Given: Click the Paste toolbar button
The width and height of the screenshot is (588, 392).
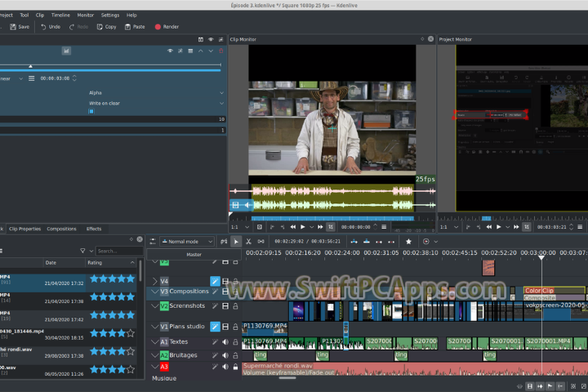Looking at the screenshot, I should pos(135,27).
